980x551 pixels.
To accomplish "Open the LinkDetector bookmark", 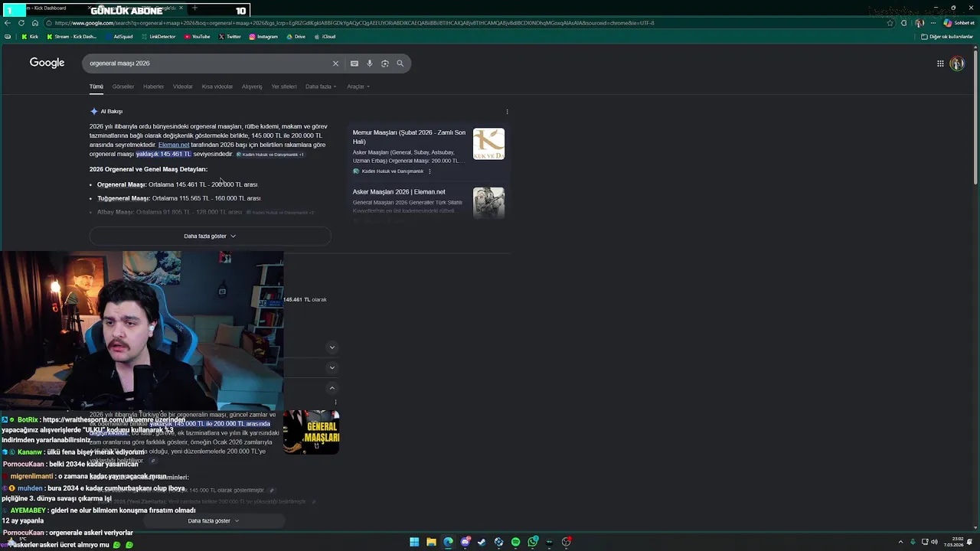I will (x=158, y=36).
